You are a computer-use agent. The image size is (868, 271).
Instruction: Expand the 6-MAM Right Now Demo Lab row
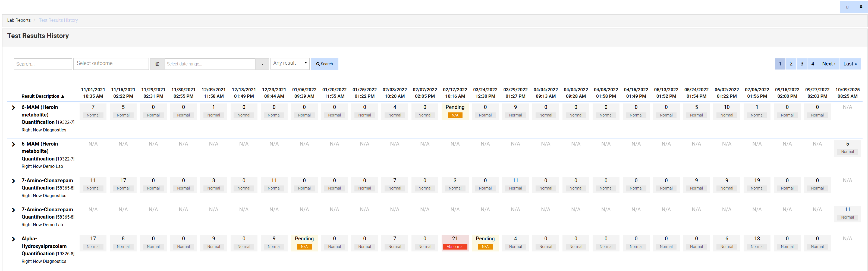coord(14,144)
